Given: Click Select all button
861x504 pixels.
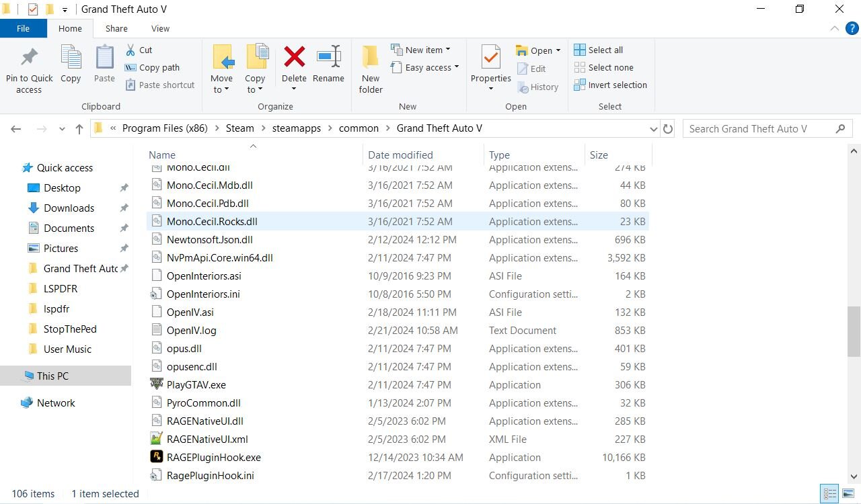Looking at the screenshot, I should point(599,50).
